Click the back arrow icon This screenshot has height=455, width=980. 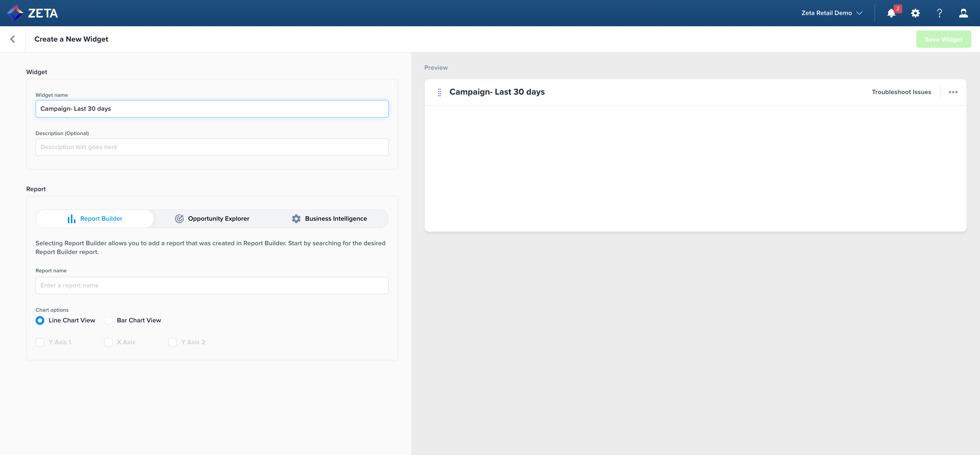tap(13, 39)
